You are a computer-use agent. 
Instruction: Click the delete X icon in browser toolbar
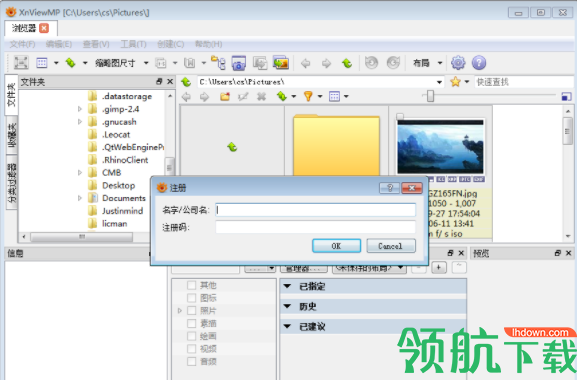(261, 97)
